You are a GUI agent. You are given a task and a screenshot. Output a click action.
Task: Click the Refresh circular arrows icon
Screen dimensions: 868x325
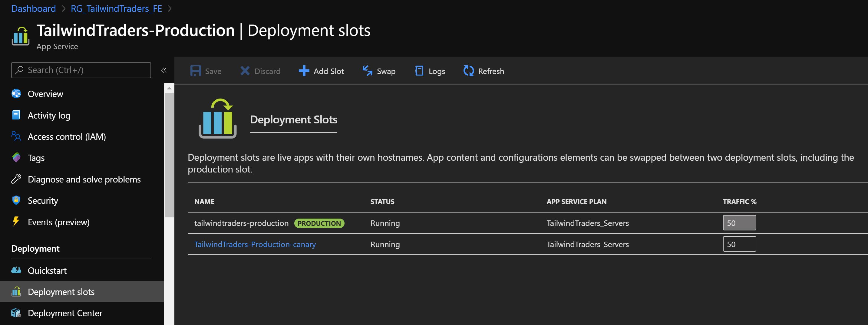(x=469, y=71)
